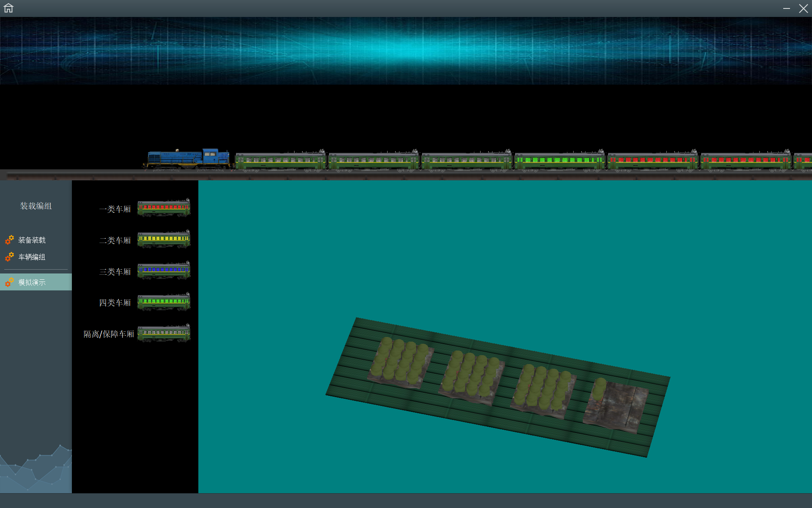Select the blue locomotive on the track
Screen dimensions: 812x508
188,160
